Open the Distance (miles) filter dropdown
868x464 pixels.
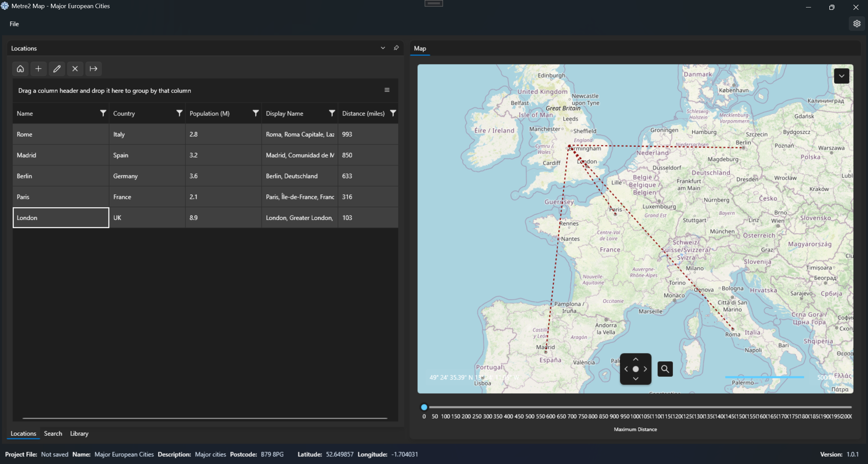[x=392, y=113]
